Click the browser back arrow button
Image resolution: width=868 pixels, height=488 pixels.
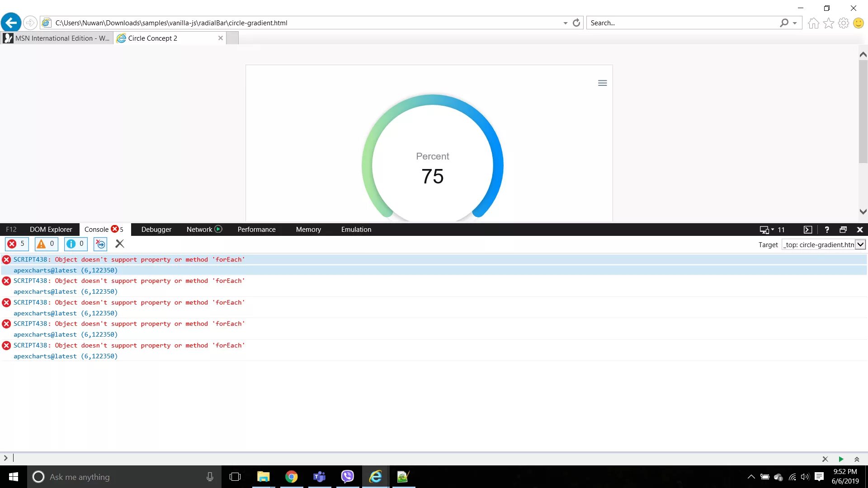11,23
